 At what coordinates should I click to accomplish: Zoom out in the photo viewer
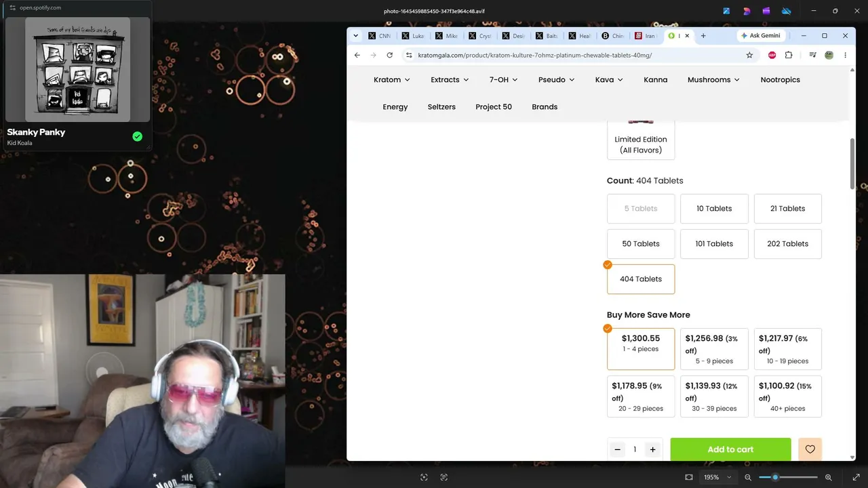(x=748, y=477)
